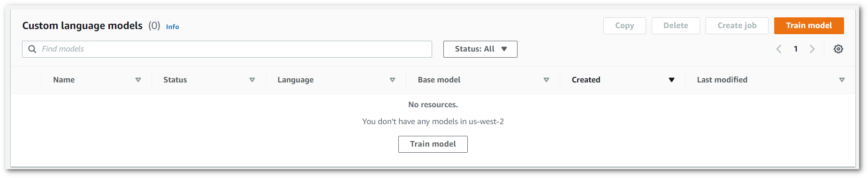Focus the Find models search field

pos(227,49)
